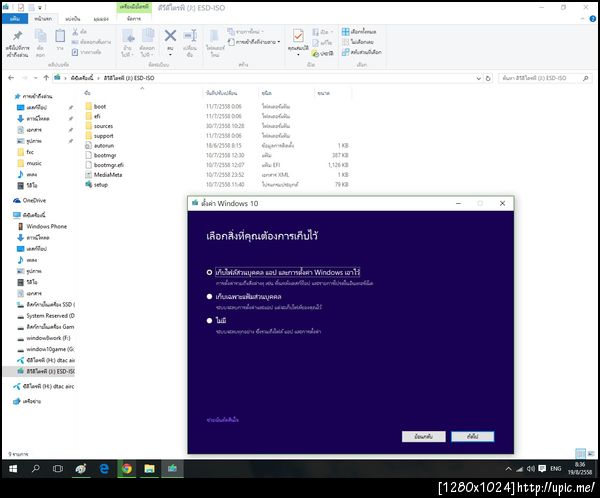Screen dimensions: 600x498
Task: Select the autorun file
Action: point(103,146)
